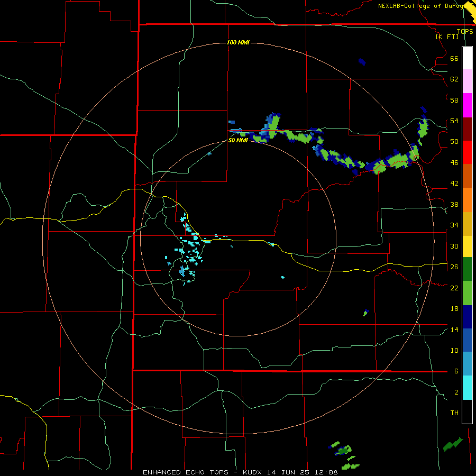Viewport: 476px width, 476px height.
Task: Click the "6" scale label
Action: coord(456,371)
